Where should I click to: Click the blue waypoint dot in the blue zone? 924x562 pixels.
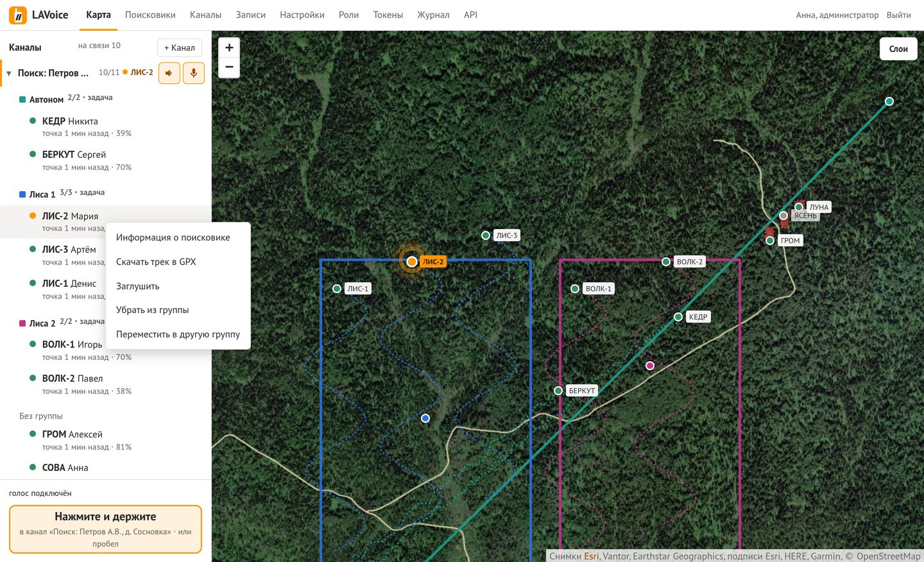pos(425,418)
